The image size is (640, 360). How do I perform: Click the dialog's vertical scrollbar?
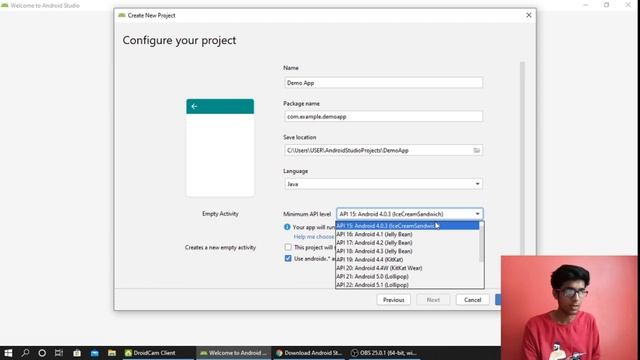(x=522, y=157)
